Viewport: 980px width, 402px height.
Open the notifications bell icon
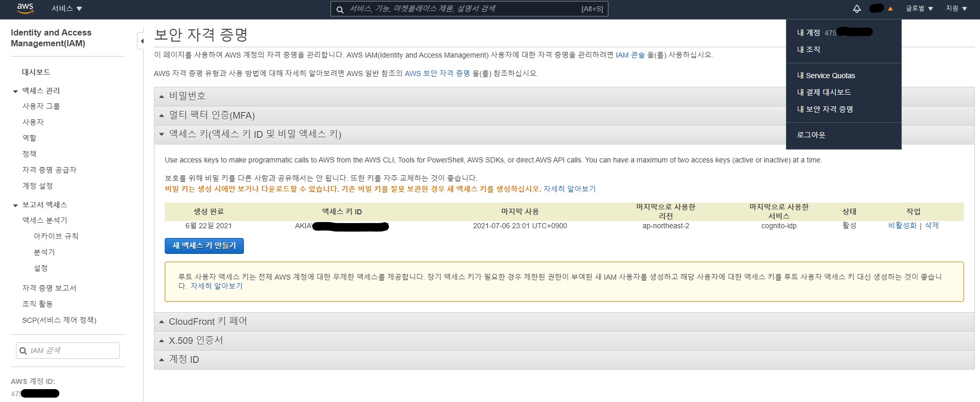point(857,9)
